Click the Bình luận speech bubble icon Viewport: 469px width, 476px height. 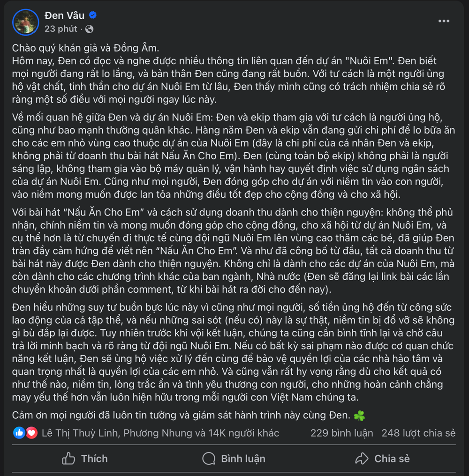coord(209,459)
